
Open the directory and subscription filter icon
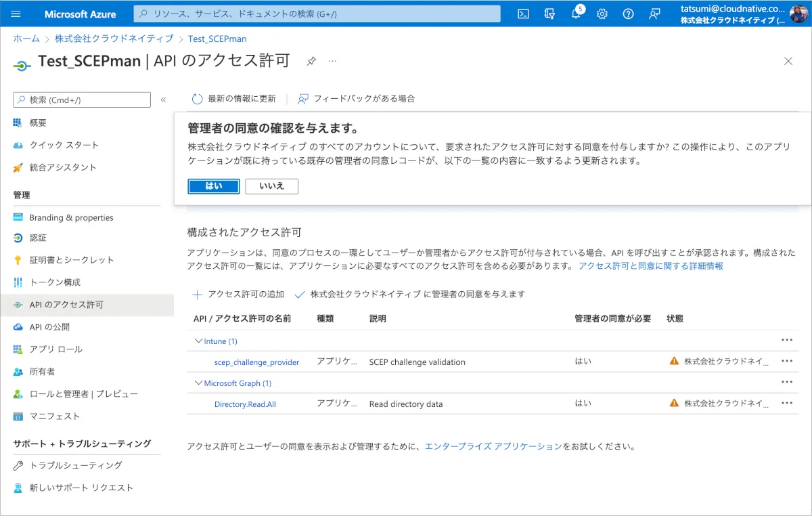point(549,14)
